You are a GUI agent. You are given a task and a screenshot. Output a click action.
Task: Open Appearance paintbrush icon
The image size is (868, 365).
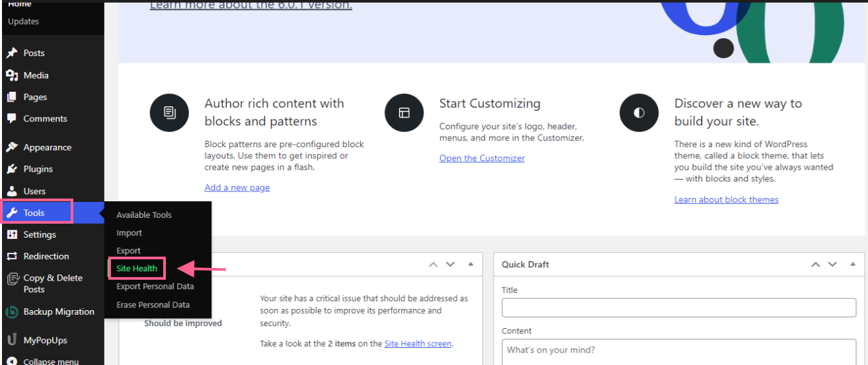coord(12,147)
